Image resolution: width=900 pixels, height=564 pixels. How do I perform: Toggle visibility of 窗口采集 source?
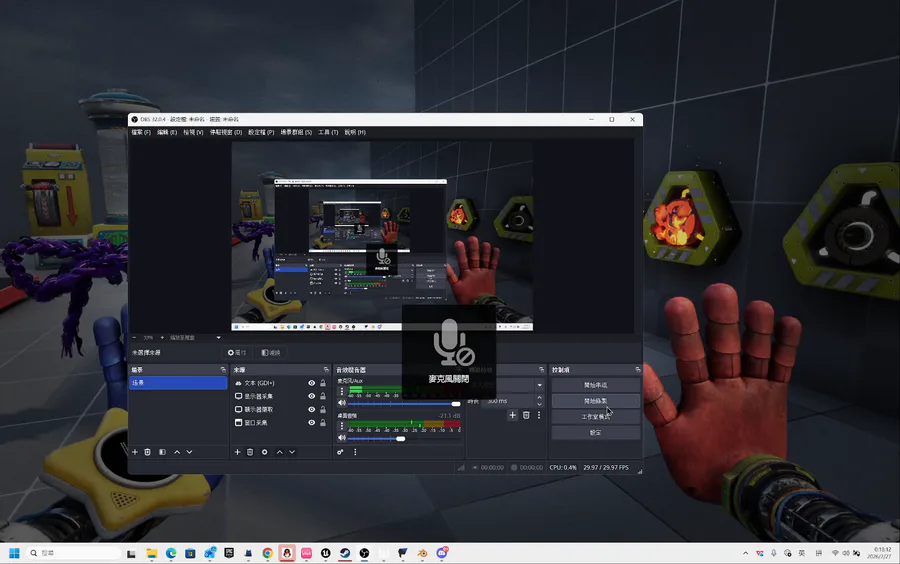point(312,423)
